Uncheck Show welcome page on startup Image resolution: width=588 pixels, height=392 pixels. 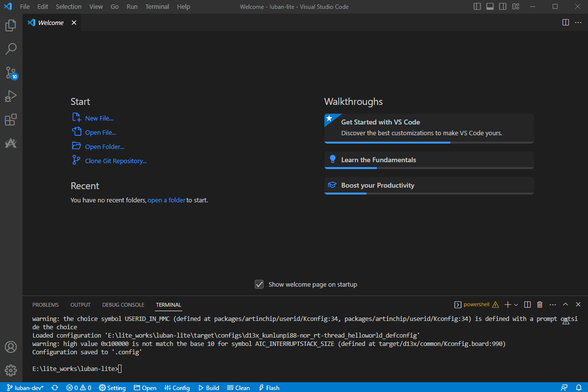tap(260, 284)
